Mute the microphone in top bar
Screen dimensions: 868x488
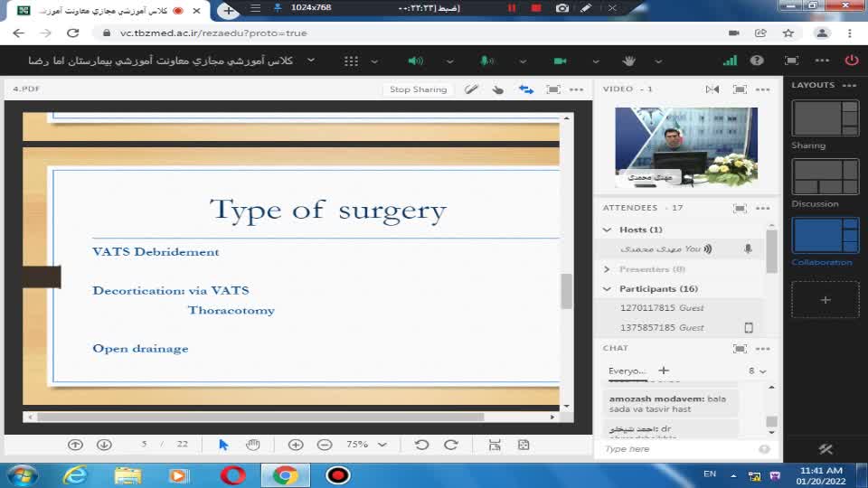coord(486,61)
